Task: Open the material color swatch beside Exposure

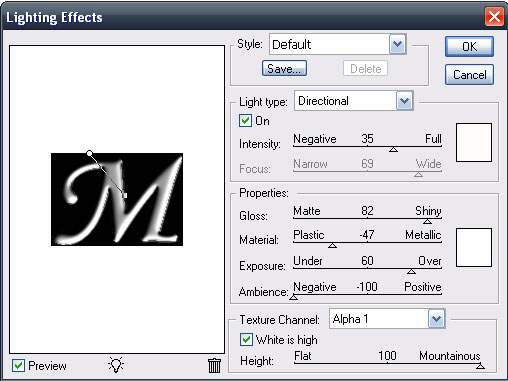Action: pyautogui.click(x=474, y=247)
